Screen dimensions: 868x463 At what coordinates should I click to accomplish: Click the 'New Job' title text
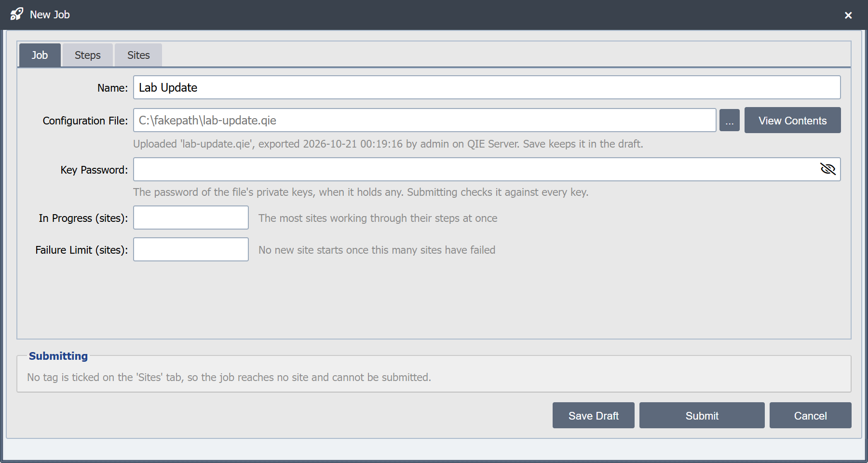click(50, 14)
